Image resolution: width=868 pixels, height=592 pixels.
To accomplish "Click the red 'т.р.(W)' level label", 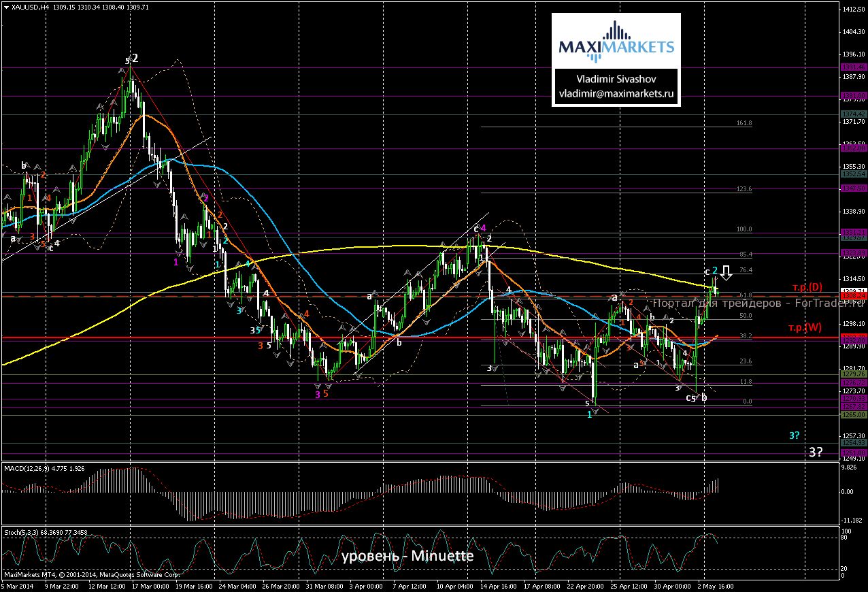I will pos(805,327).
